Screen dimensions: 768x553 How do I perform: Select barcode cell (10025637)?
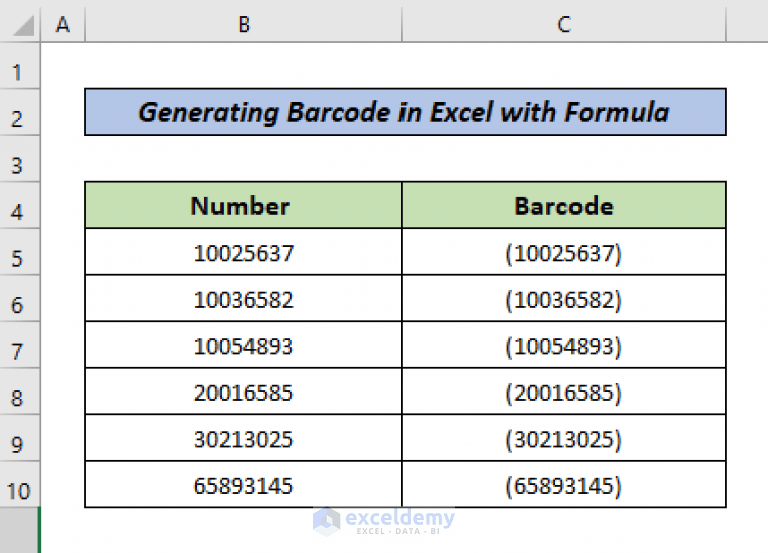tap(564, 252)
